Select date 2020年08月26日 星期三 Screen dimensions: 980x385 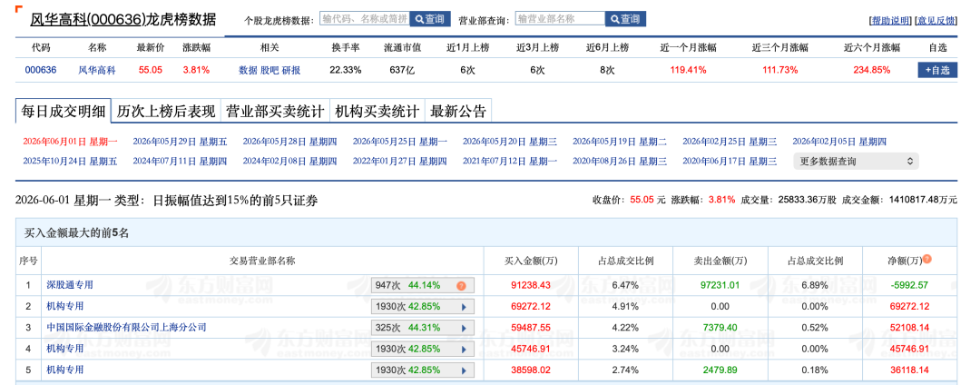coord(620,162)
